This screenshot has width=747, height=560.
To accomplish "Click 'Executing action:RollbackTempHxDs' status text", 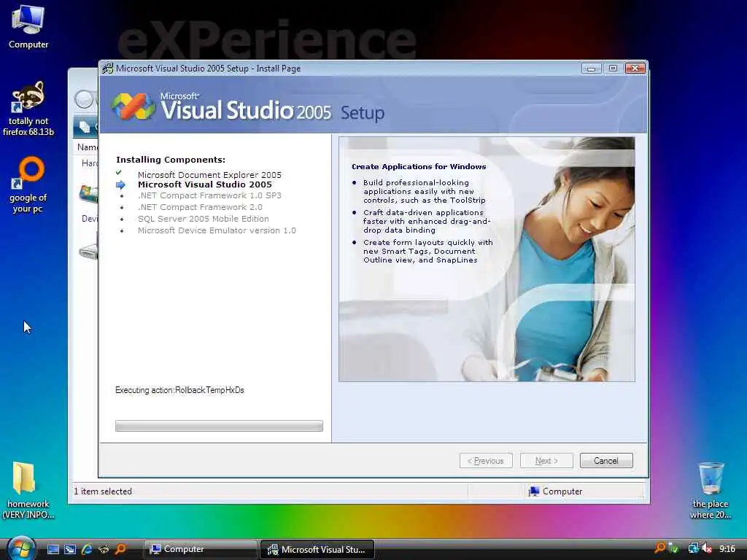I will 179,390.
